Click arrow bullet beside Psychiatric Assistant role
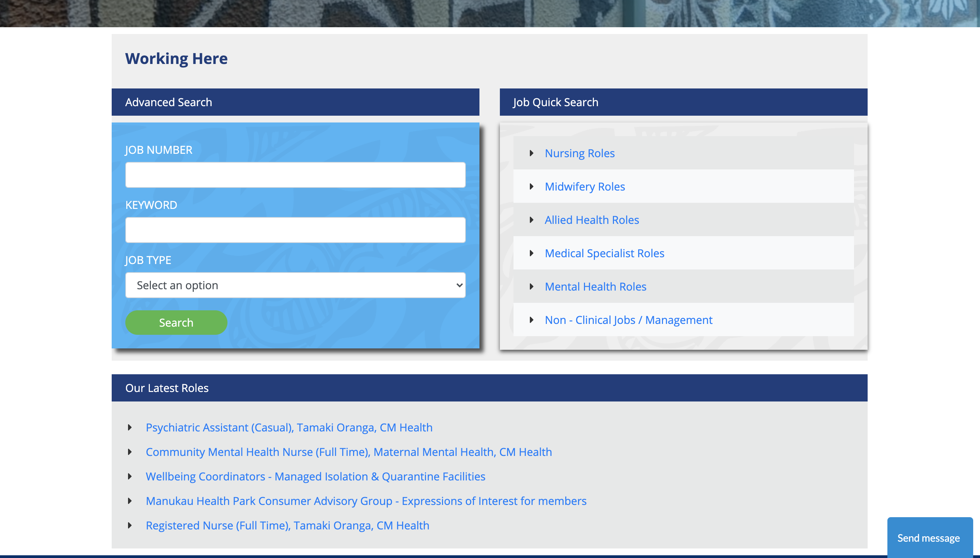980x558 pixels. coord(130,427)
